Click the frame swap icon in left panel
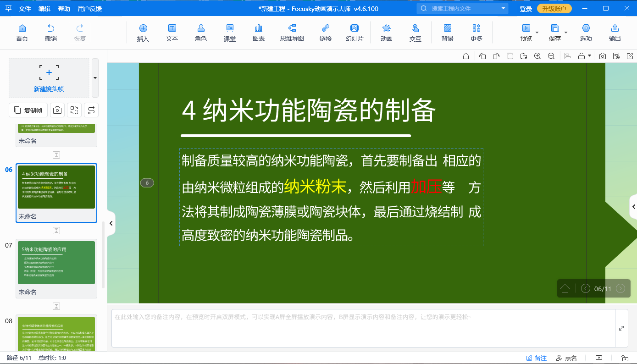 pos(74,110)
